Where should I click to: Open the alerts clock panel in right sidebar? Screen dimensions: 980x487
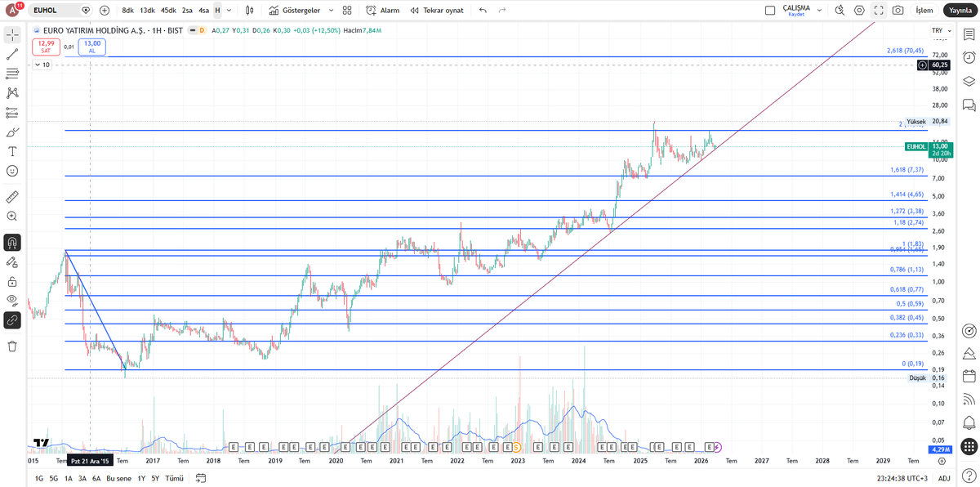coord(969,58)
